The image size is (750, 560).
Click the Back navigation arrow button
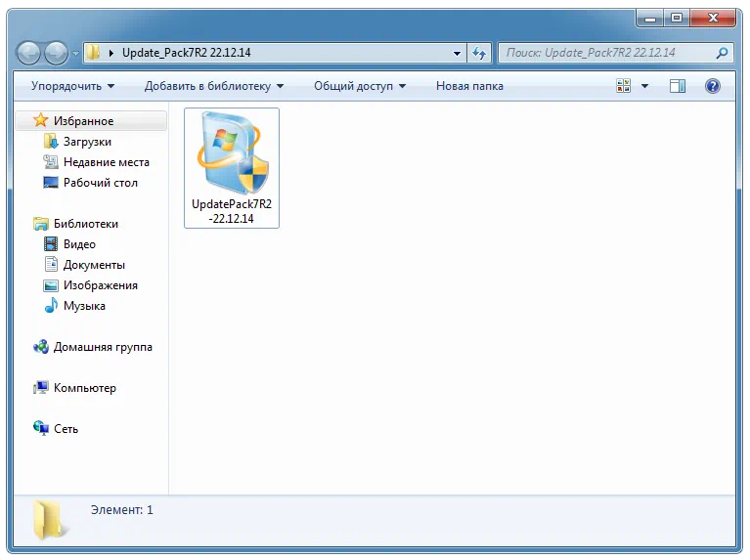[x=28, y=53]
